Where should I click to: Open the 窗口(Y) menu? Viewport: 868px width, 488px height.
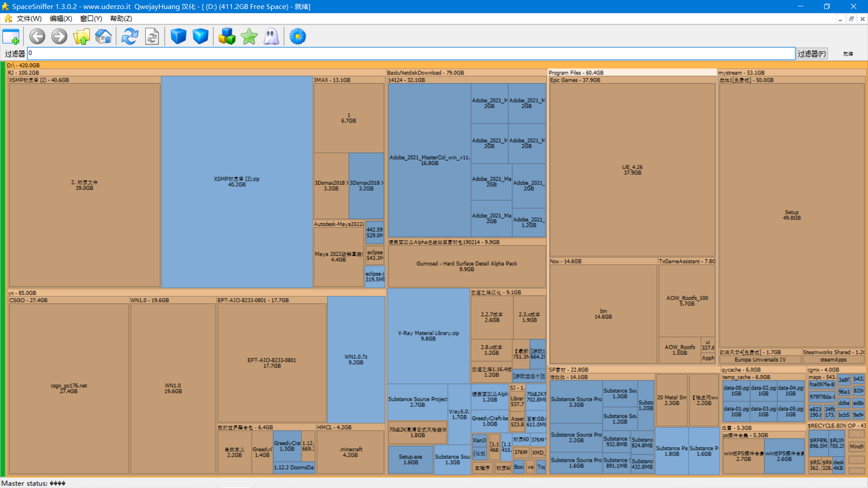91,19
